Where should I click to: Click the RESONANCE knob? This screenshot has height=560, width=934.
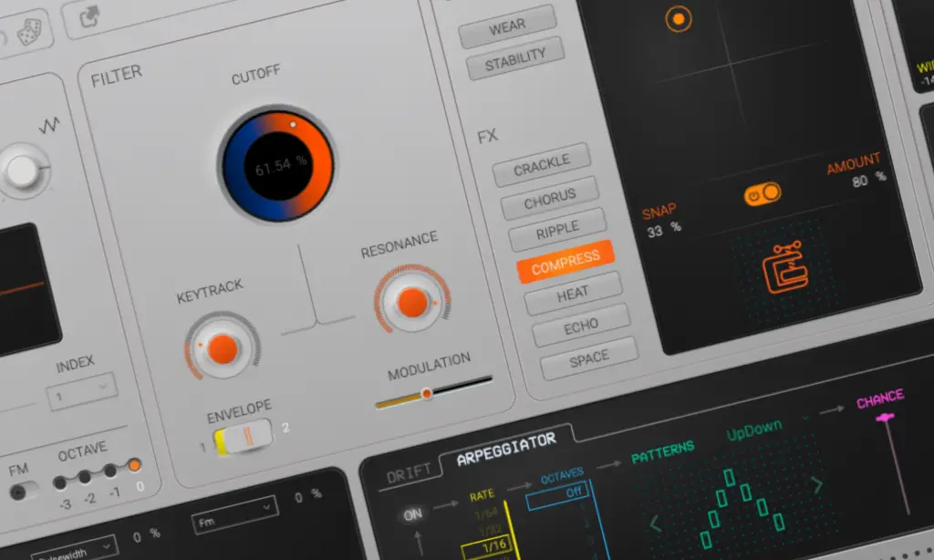coord(412,302)
